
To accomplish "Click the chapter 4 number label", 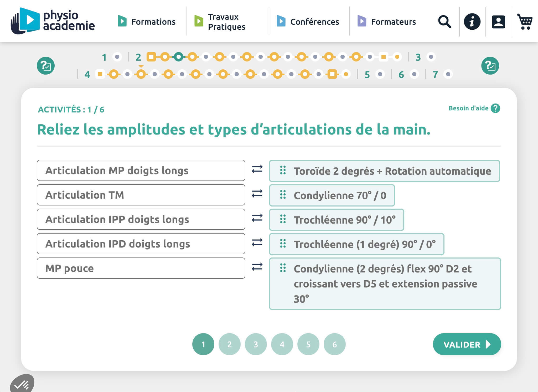I will click(x=87, y=75).
